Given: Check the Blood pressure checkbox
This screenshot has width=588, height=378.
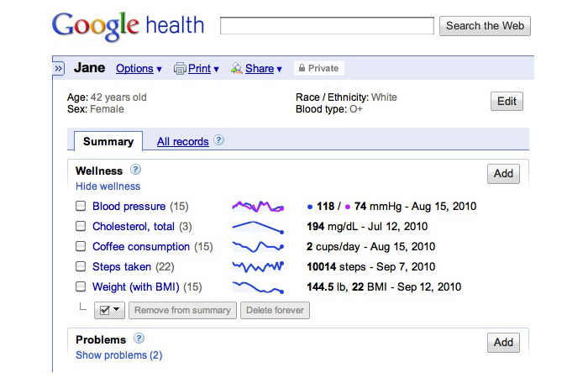Looking at the screenshot, I should click(x=81, y=206).
